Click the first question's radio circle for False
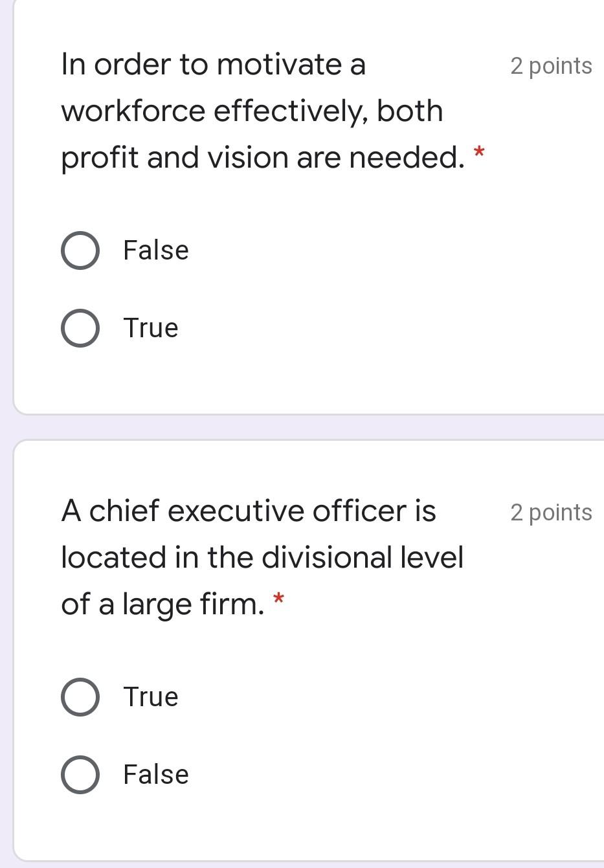 point(80,250)
